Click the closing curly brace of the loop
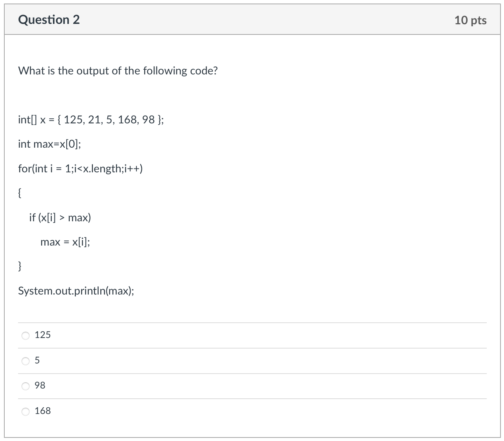This screenshot has width=504, height=441. (x=20, y=267)
